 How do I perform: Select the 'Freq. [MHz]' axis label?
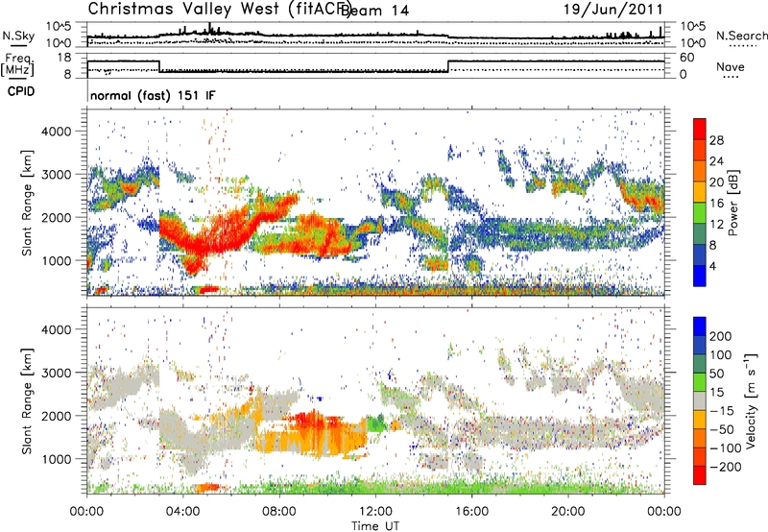click(17, 64)
